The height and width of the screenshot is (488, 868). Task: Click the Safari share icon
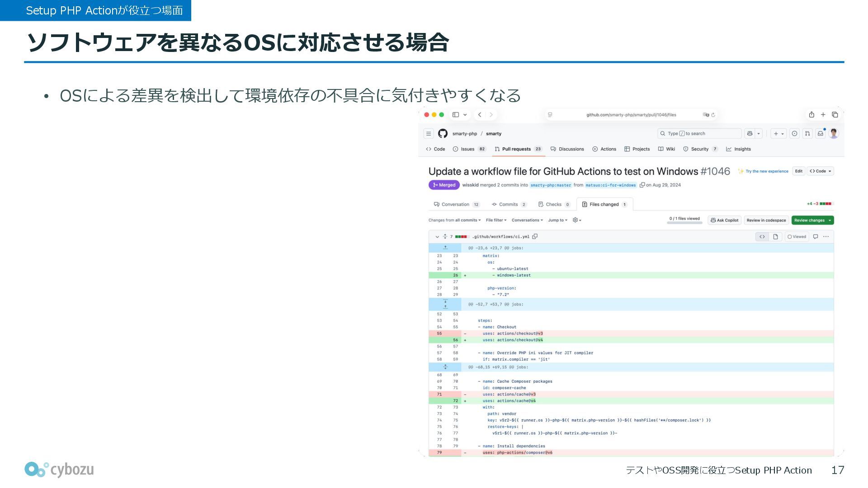[811, 115]
